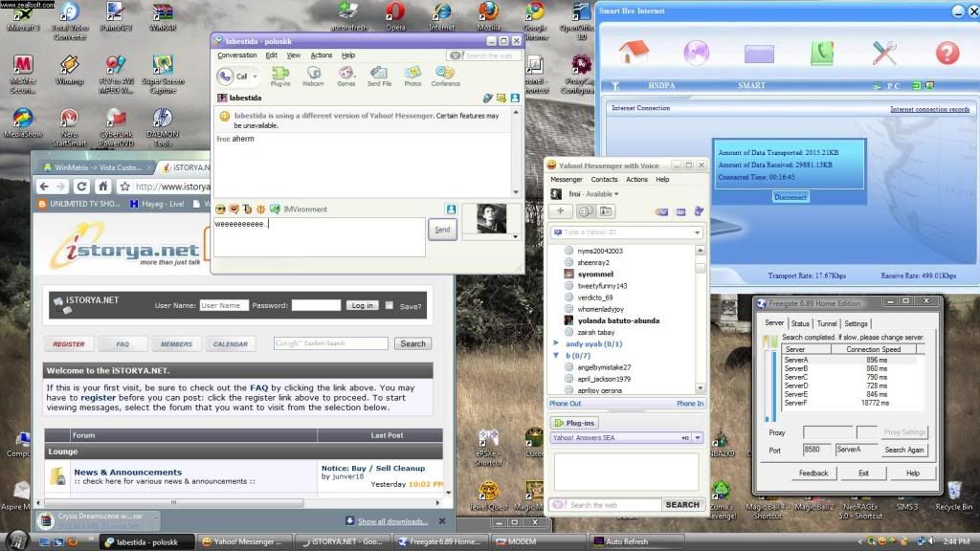
Task: Select the Winamp desktop icon
Action: point(69,69)
